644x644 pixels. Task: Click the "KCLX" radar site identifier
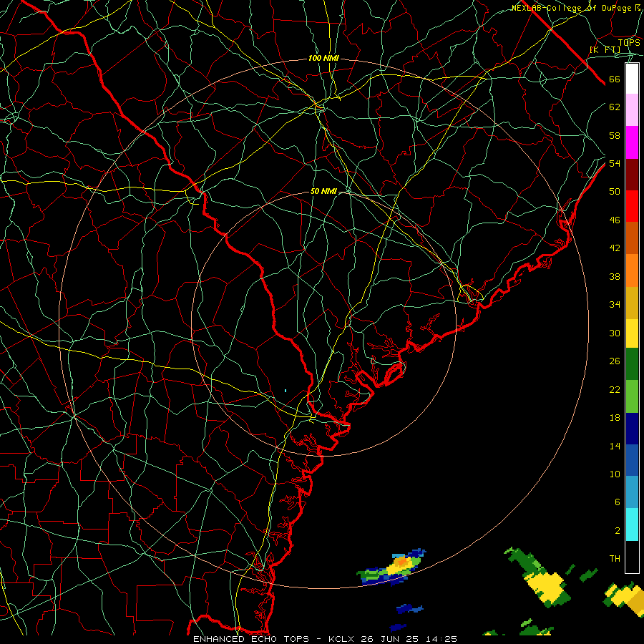point(343,639)
